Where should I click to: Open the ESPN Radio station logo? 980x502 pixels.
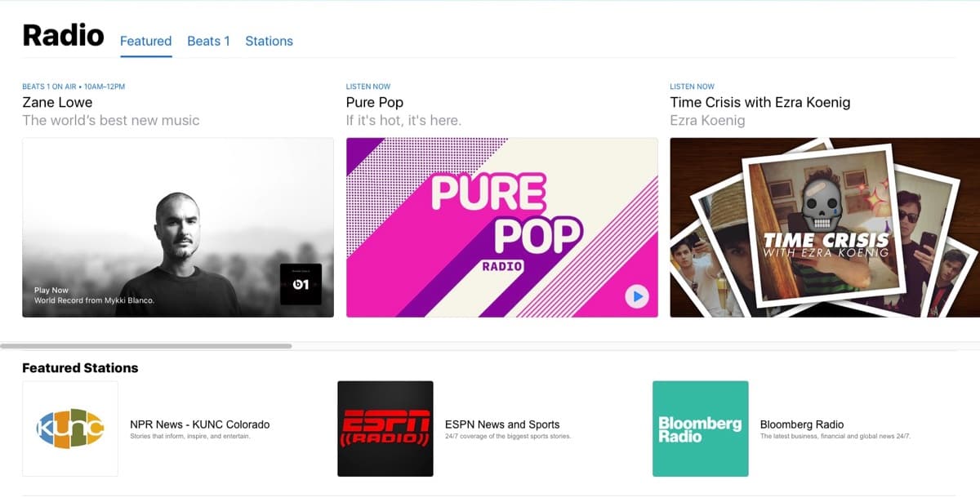click(385, 429)
